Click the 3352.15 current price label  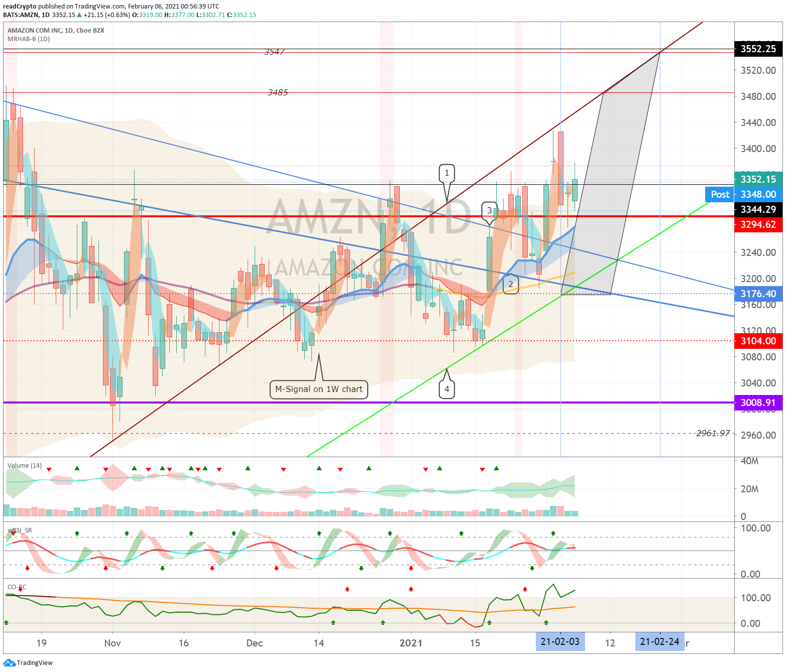pos(758,179)
